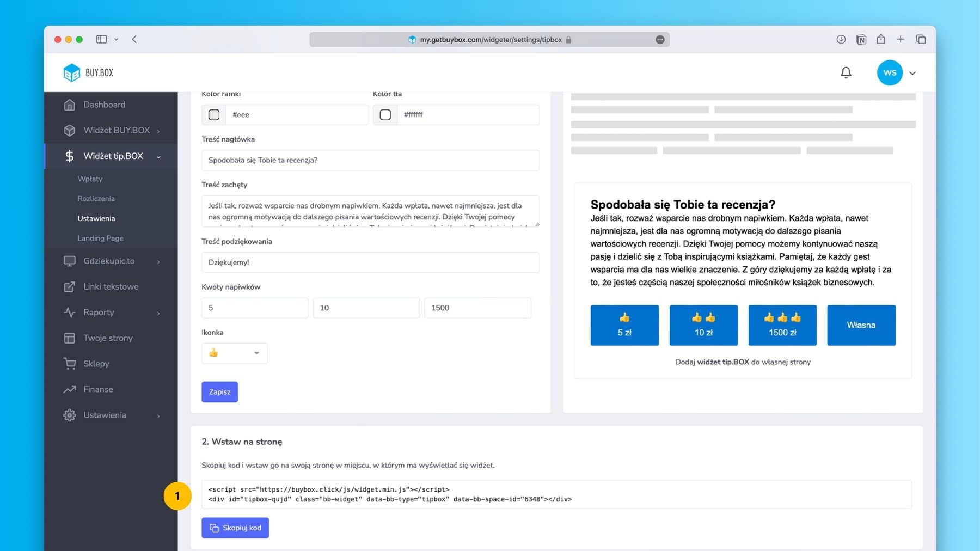
Task: Click the 10 zł tip button in preview
Action: pos(703,325)
